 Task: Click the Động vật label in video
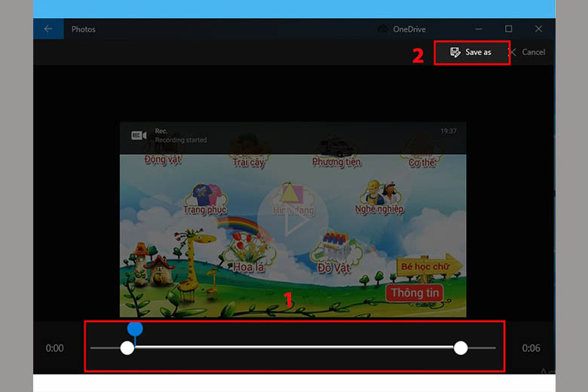point(162,159)
